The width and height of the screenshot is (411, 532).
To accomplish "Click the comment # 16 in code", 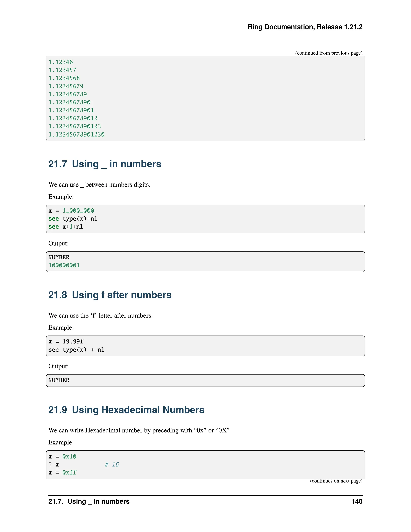I will 112,465.
